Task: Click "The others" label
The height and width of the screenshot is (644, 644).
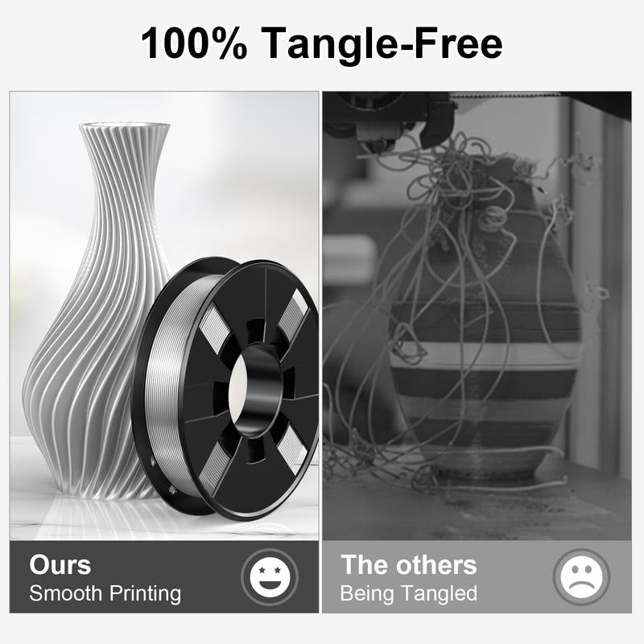Action: (409, 565)
